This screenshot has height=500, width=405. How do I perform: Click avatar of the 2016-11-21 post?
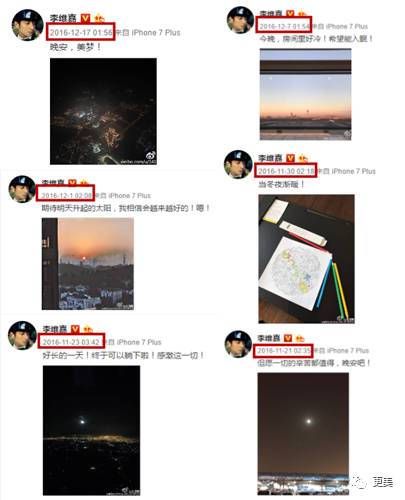click(238, 344)
